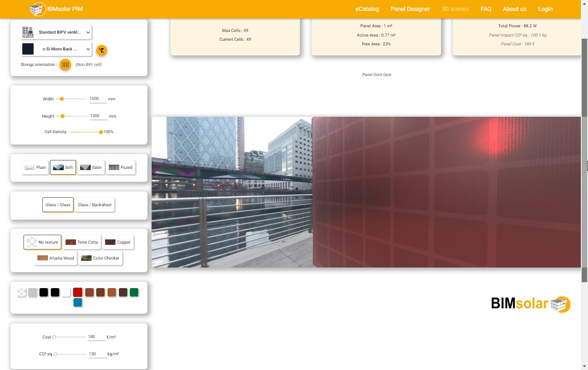Open the Standard BIPV ventilated dropdown
This screenshot has width=588, height=370.
pos(87,31)
